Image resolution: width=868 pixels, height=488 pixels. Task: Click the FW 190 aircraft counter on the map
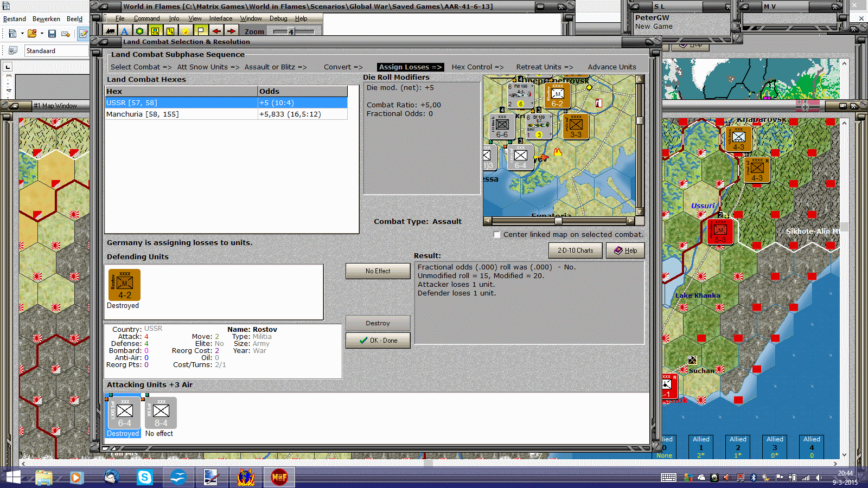521,95
